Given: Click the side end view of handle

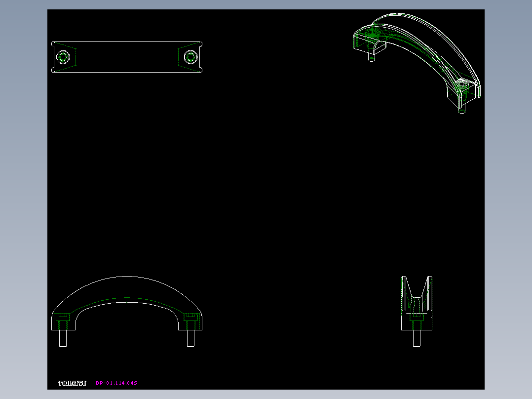Looking at the screenshot, I should pos(417,312).
